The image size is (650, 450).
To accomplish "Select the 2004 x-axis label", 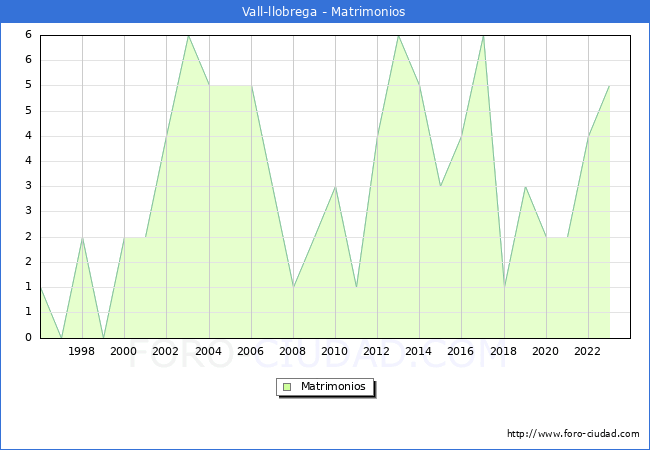I will (209, 351).
